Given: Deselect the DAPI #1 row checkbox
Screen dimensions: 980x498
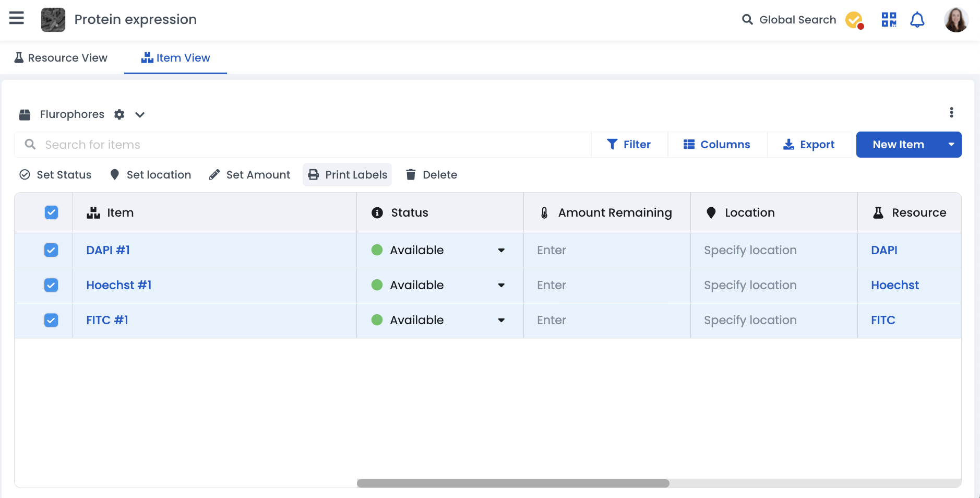Looking at the screenshot, I should (x=51, y=250).
